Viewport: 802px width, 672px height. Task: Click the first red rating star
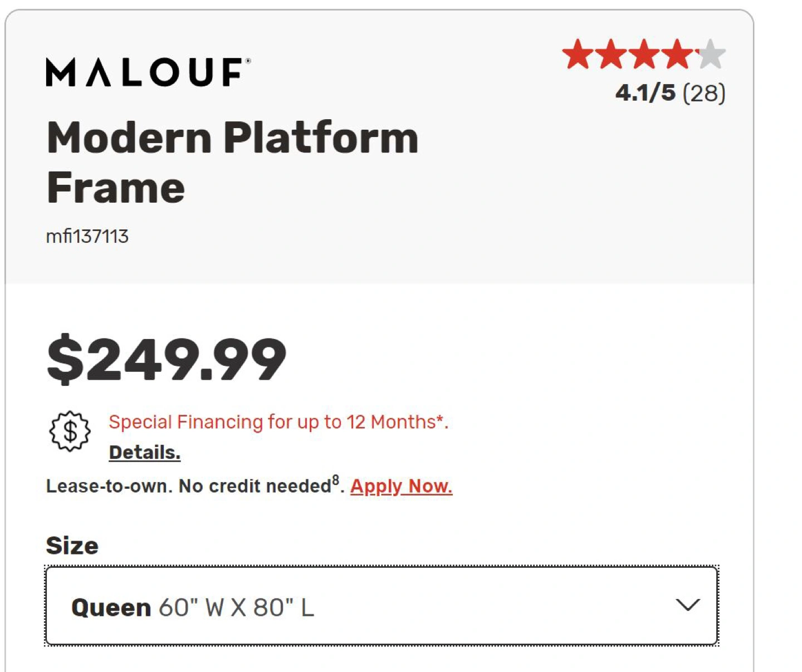point(579,55)
